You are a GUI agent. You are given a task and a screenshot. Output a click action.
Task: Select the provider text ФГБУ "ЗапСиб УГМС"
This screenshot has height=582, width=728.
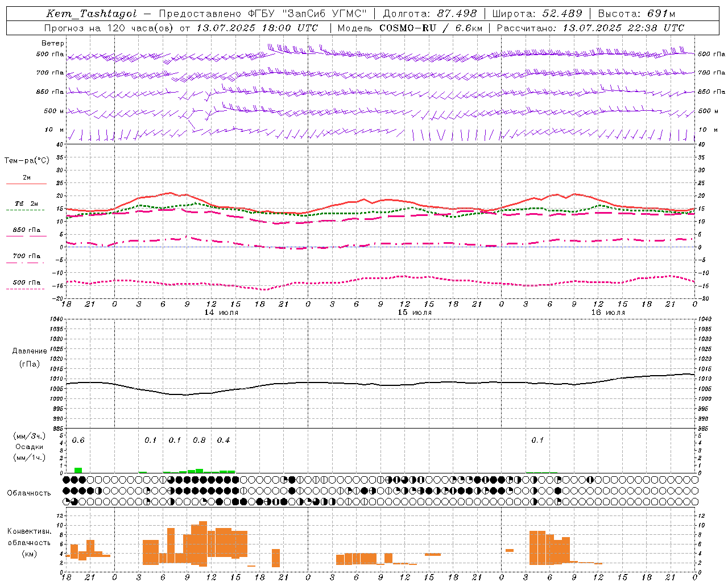click(x=308, y=14)
